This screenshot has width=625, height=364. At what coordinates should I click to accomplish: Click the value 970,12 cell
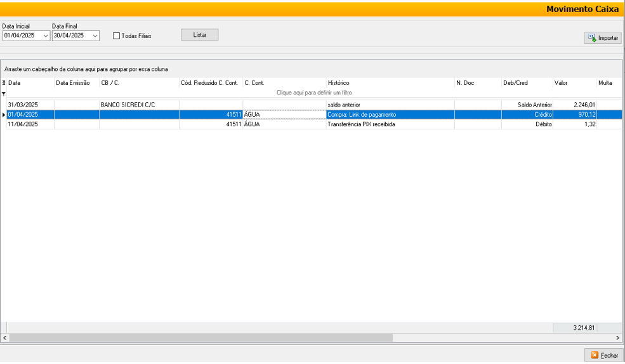[x=574, y=115]
